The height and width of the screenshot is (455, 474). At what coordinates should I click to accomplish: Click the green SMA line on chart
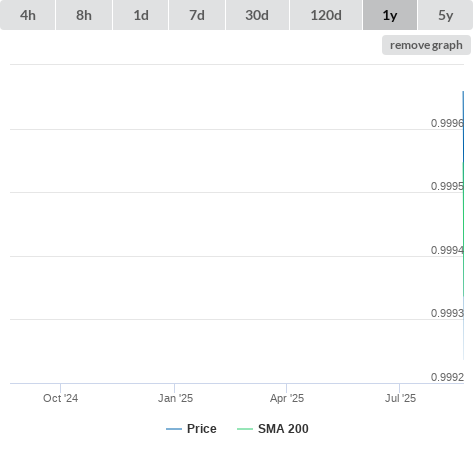pos(463,229)
